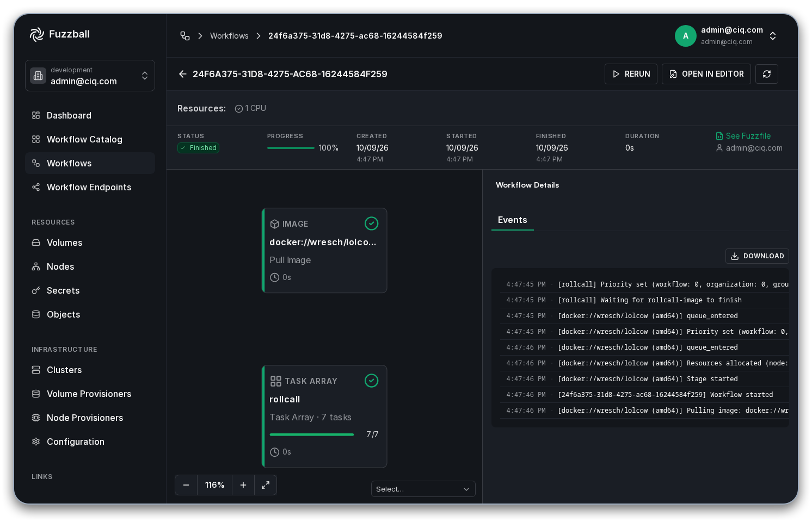Open the See Fuzzfile link
The image size is (812, 522).
pyautogui.click(x=743, y=136)
